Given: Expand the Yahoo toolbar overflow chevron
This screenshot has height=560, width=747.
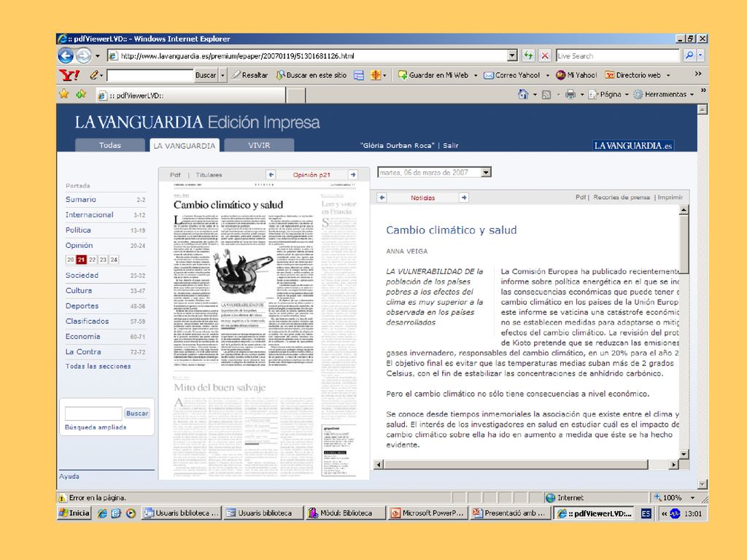Looking at the screenshot, I should [x=698, y=74].
